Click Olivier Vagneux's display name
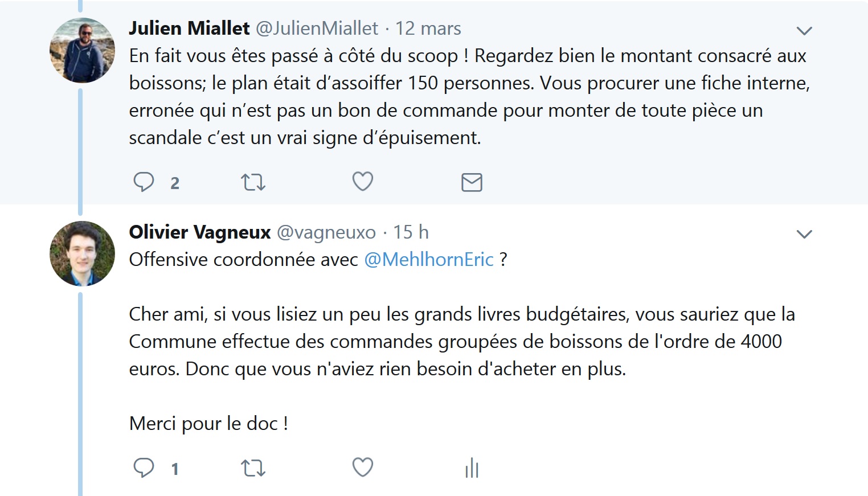This screenshot has height=496, width=868. (x=199, y=232)
